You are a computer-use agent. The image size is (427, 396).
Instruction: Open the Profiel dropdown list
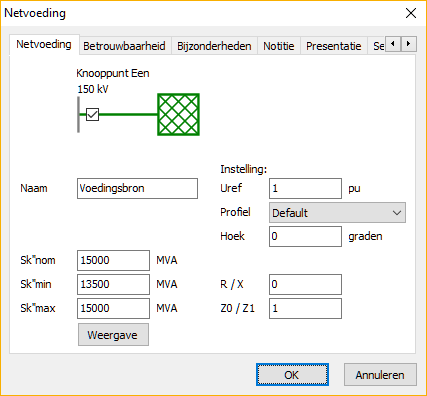point(337,212)
